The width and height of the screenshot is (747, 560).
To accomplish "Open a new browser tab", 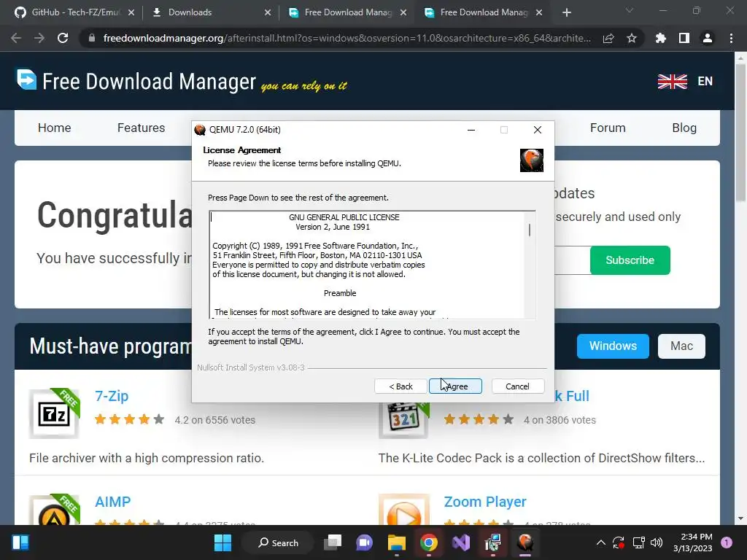I will pos(566,12).
